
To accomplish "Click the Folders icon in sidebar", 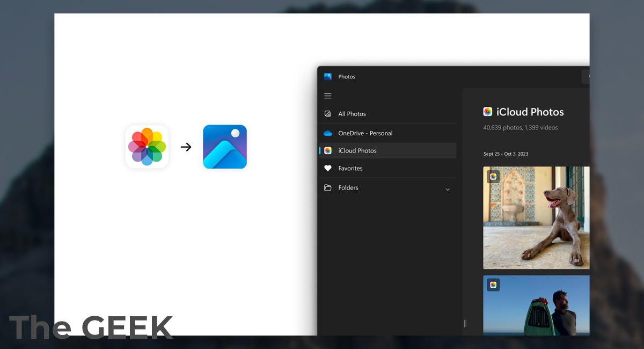I will pos(328,188).
